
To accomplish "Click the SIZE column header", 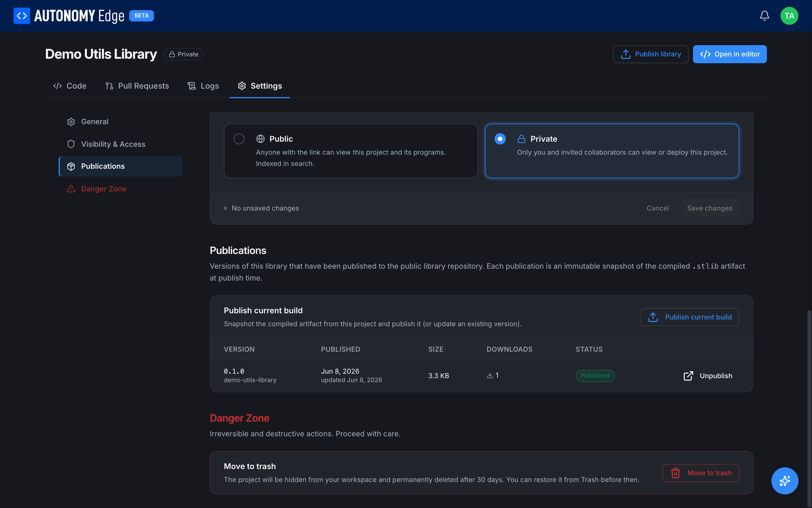I will [436, 349].
